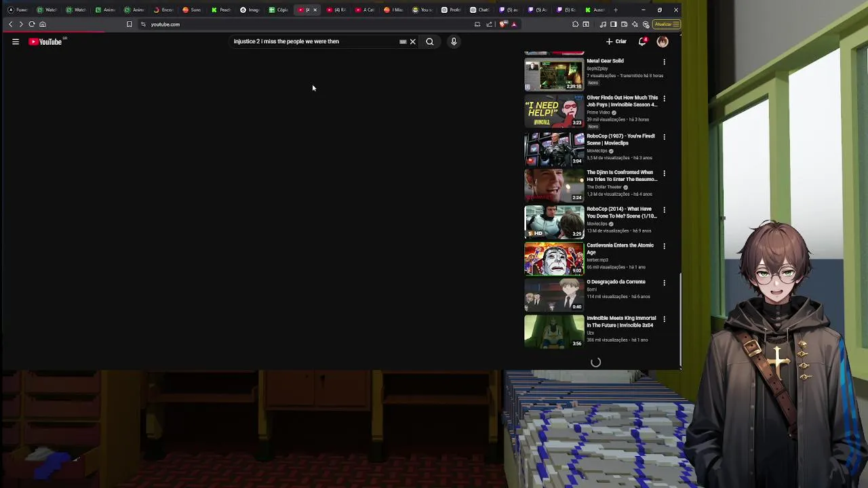Image resolution: width=868 pixels, height=488 pixels.
Task: Open Metal Gear Solid stream thumbnail
Action: click(554, 73)
